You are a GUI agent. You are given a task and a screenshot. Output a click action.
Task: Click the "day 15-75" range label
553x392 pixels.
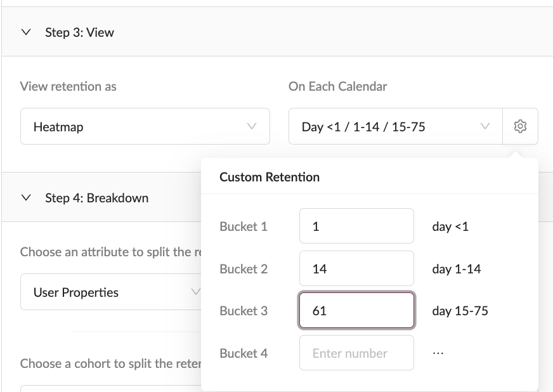pos(460,311)
